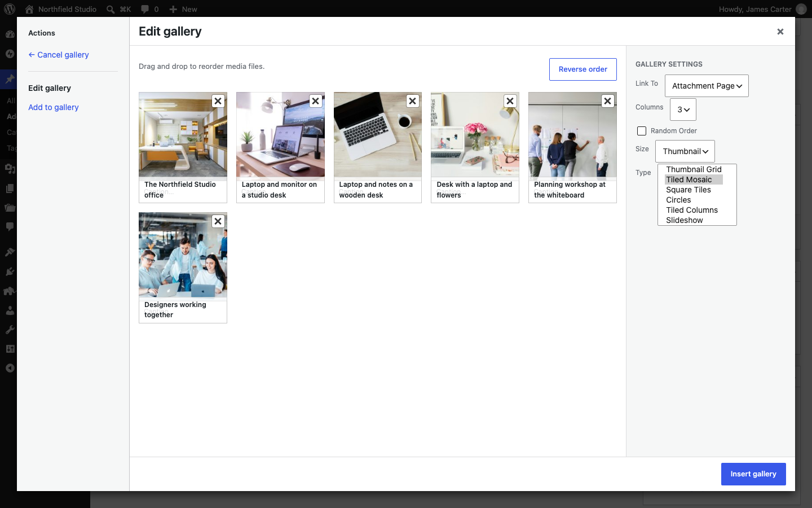Viewport: 812px width, 508px height.
Task: Select the laptop and notes wooden desk thumbnail
Action: (378, 135)
